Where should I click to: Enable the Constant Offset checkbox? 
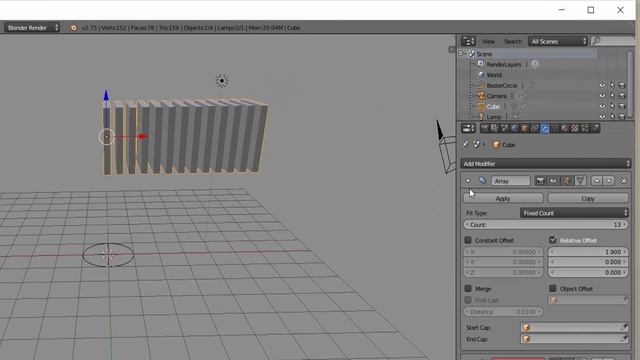468,240
